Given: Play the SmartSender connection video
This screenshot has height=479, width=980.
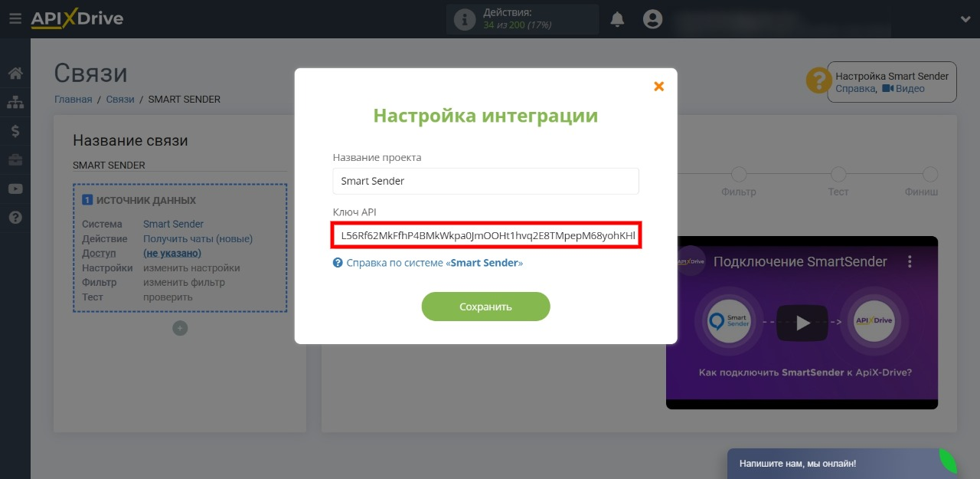Looking at the screenshot, I should point(802,323).
